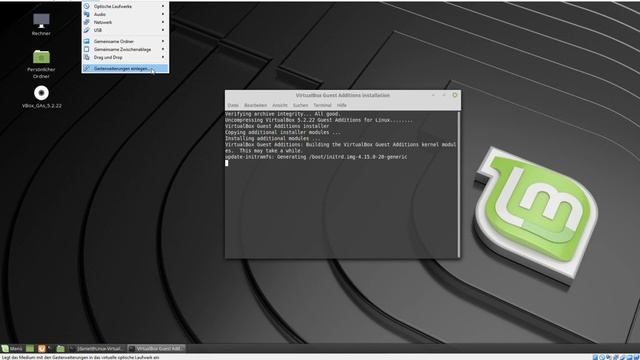Click the network status bar indicator
The image size is (640, 360).
[x=616, y=357]
